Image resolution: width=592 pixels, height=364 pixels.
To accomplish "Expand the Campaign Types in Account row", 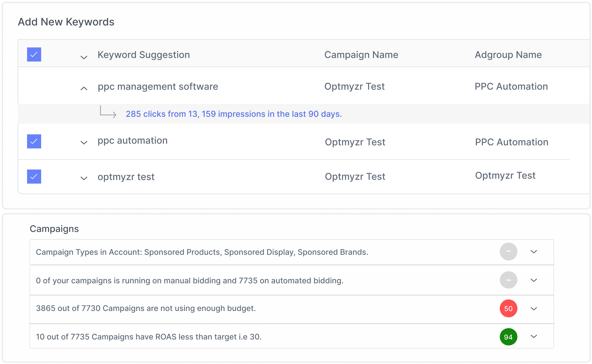I will 534,252.
